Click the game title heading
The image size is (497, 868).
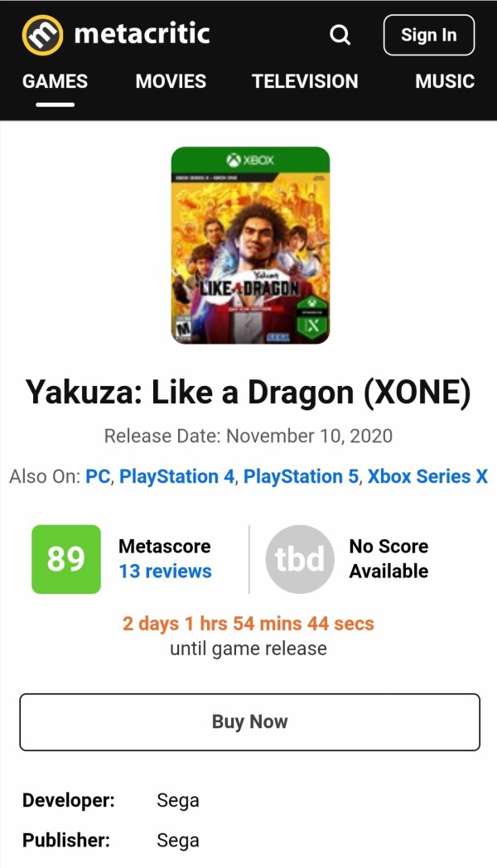point(248,392)
